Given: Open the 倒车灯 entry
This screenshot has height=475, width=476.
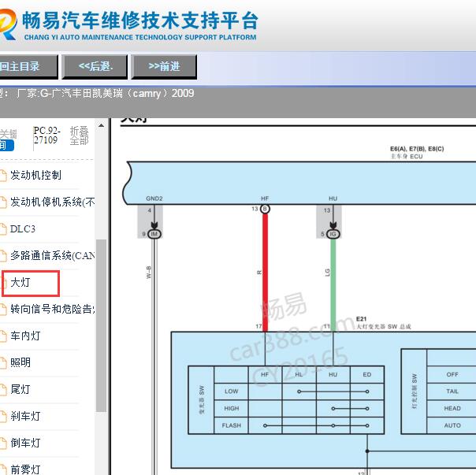Looking at the screenshot, I should (25, 443).
